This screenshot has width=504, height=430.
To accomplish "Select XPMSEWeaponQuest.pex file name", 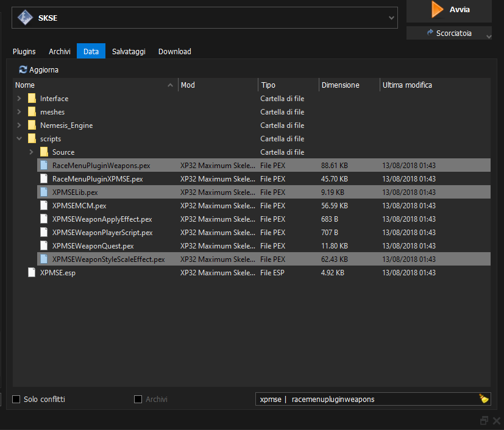I will click(93, 246).
